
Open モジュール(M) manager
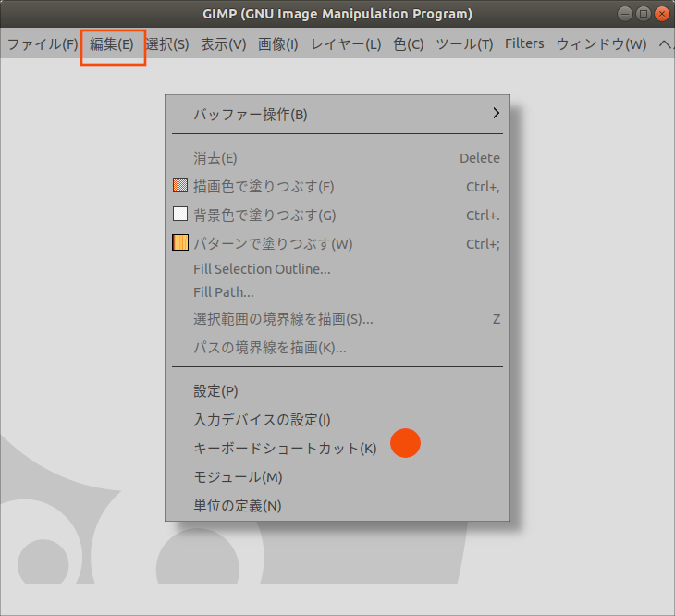337,476
